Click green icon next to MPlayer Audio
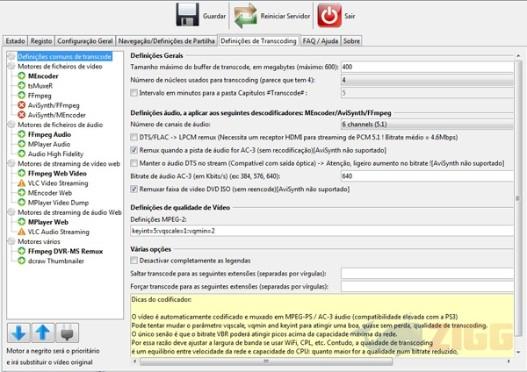527x372 pixels. [x=22, y=144]
